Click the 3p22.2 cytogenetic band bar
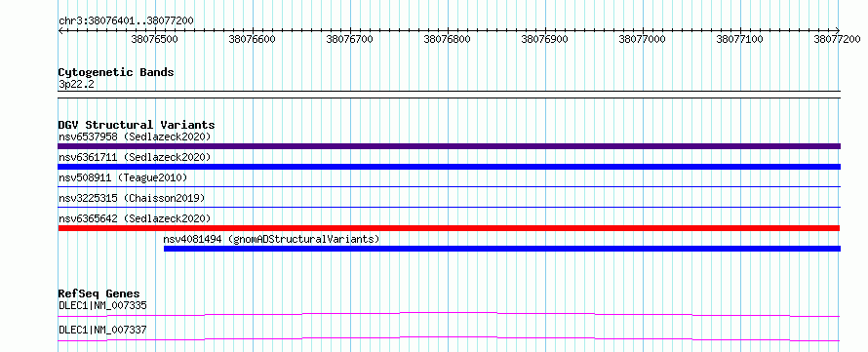The width and height of the screenshot is (868, 352). 449,95
